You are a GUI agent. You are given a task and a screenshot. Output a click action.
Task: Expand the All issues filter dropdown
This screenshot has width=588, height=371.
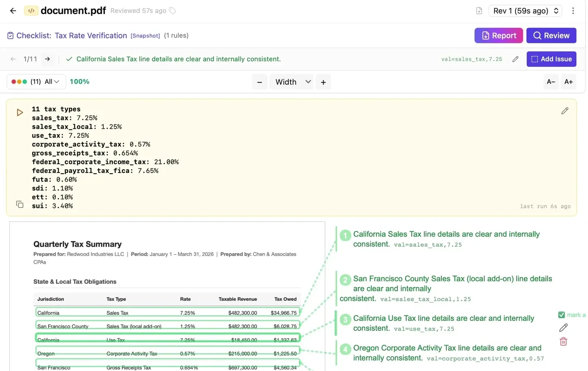[52, 82]
